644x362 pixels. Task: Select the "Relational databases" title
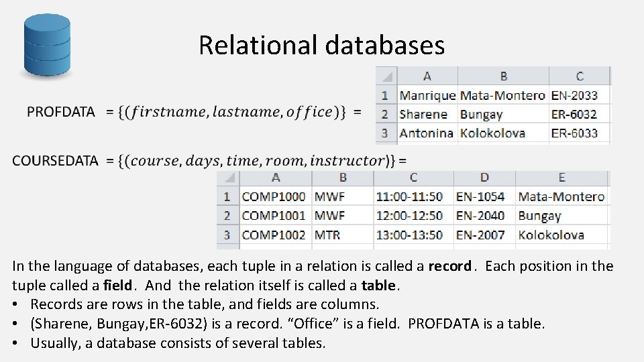click(x=321, y=45)
